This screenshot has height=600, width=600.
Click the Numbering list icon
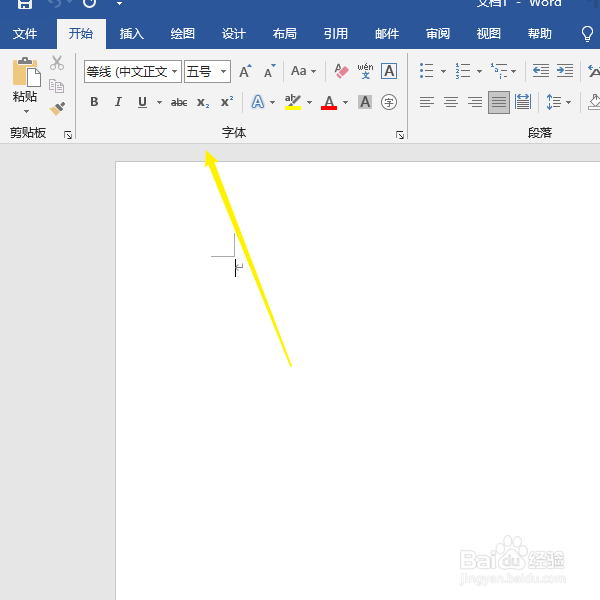coord(463,71)
